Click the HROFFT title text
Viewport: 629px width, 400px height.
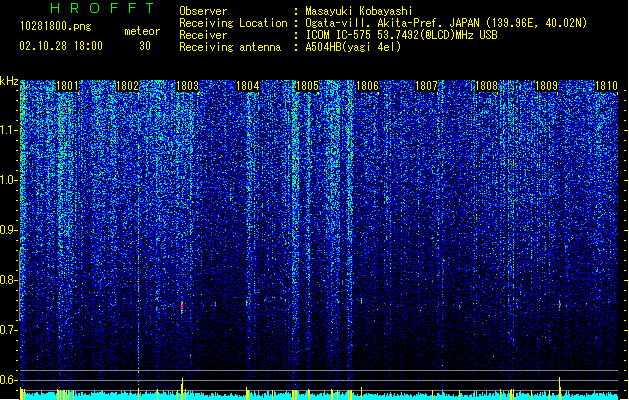102,8
